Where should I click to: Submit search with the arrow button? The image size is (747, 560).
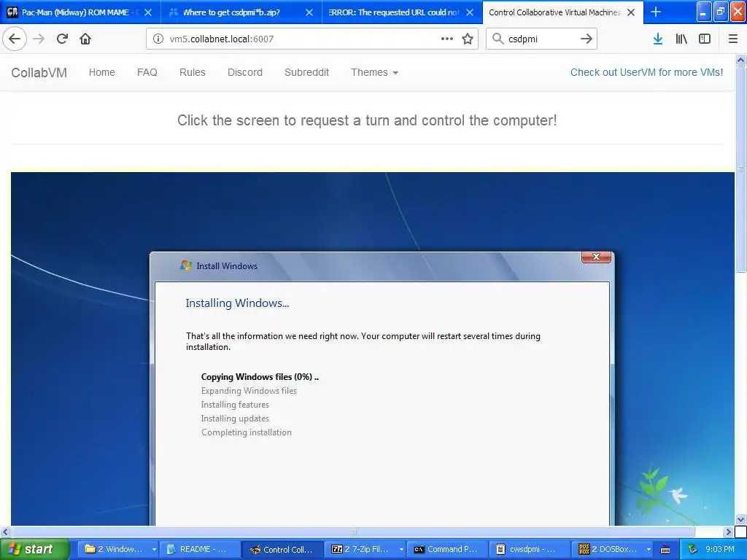[x=587, y=39]
